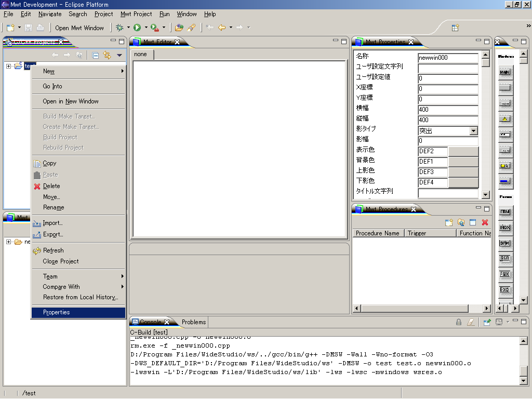
Task: Click Console scrollbar up arrow
Action: (524, 341)
